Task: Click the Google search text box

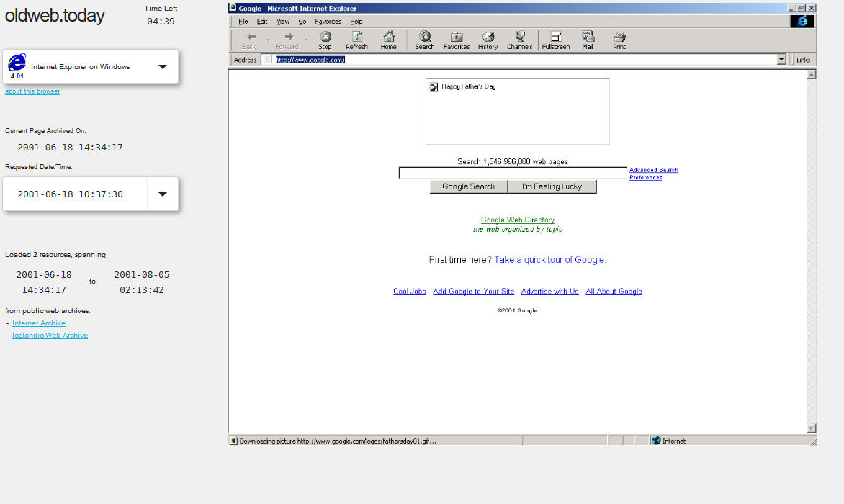Action: [x=513, y=173]
